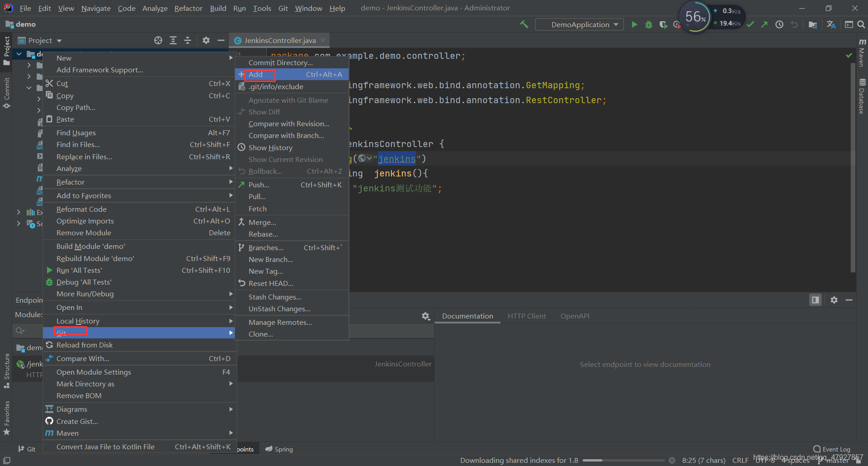Click Create Gist... entry
The image size is (868, 466).
140,421
